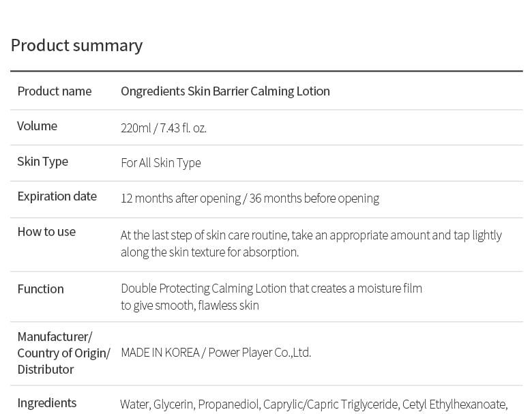532x414 pixels.
Task: Select the How to use label
Action: pos(46,232)
